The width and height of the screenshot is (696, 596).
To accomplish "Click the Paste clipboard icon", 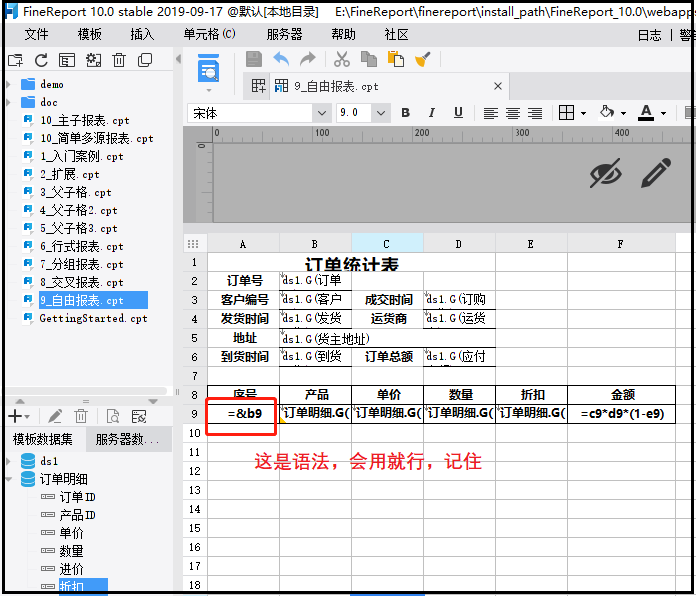I will point(395,59).
